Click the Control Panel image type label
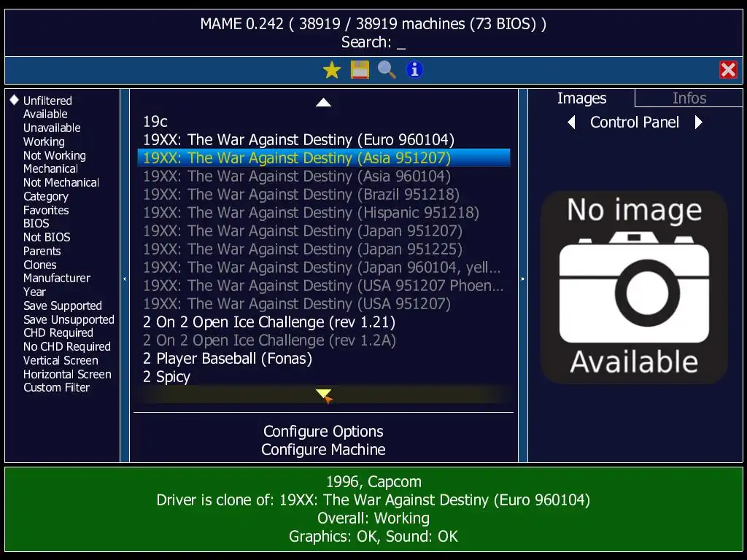Viewport: 747px width, 560px height. pyautogui.click(x=634, y=122)
